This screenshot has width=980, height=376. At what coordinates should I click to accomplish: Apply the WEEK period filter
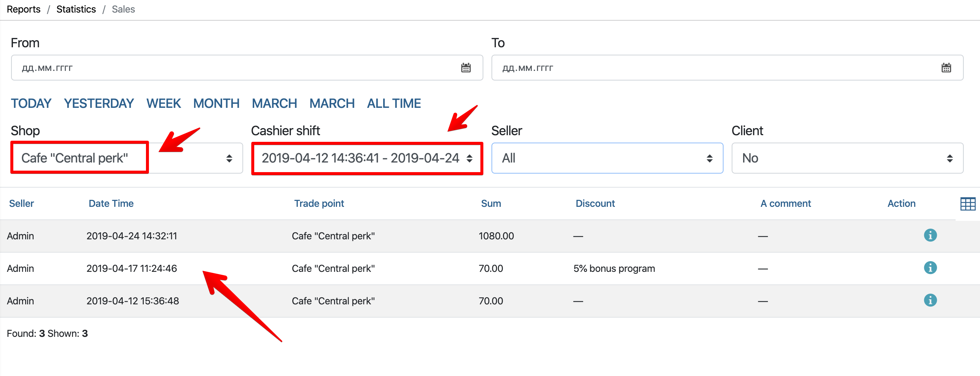click(x=163, y=103)
